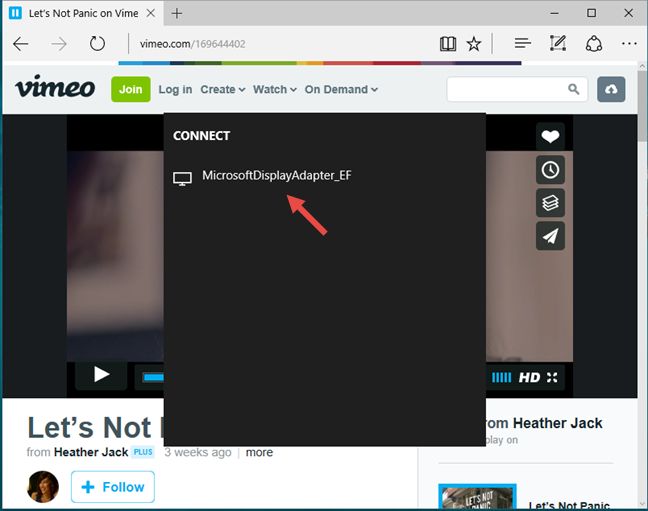
Task: Like the video with heart icon
Action: click(550, 136)
